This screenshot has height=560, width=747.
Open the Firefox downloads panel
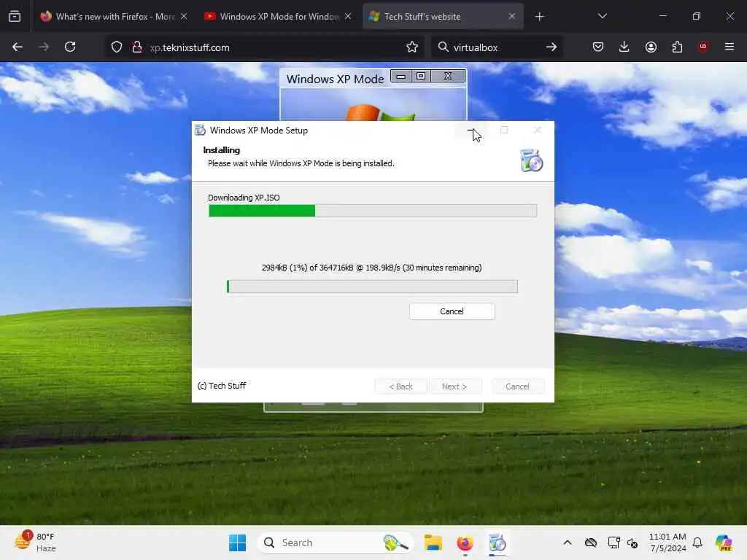tap(624, 47)
